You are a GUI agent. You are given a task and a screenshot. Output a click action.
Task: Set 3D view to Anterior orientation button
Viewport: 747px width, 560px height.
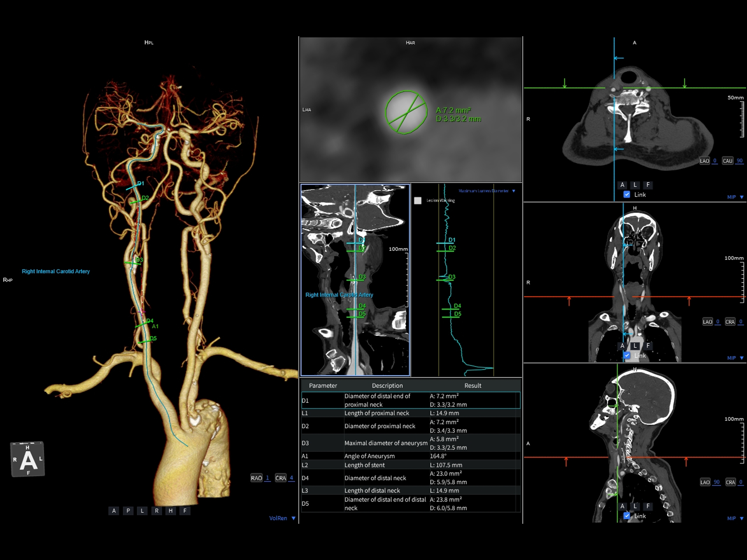(x=114, y=511)
